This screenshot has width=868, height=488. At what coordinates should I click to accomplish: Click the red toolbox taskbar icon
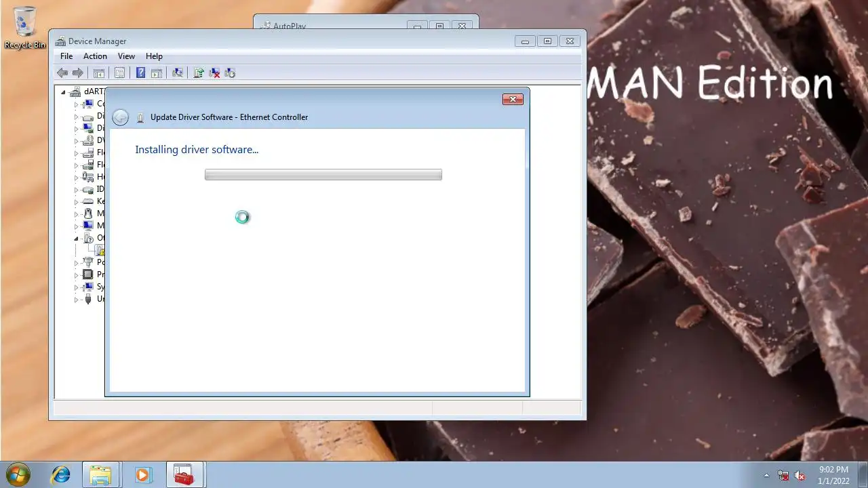tap(184, 475)
